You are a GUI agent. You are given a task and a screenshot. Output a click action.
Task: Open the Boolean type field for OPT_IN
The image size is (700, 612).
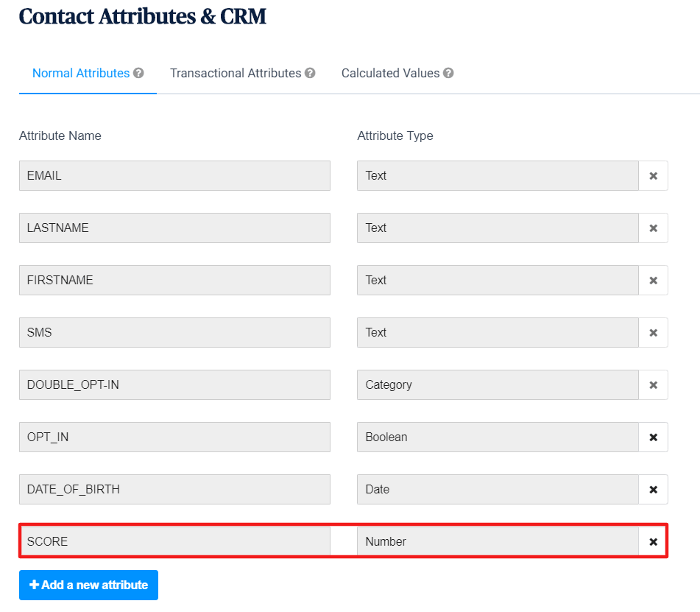pos(498,437)
